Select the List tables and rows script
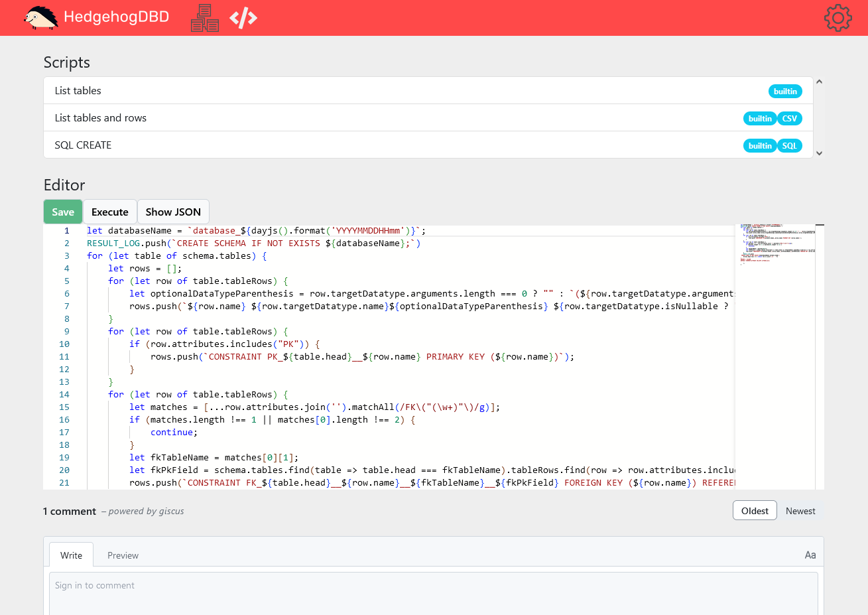The width and height of the screenshot is (868, 615). click(x=428, y=118)
